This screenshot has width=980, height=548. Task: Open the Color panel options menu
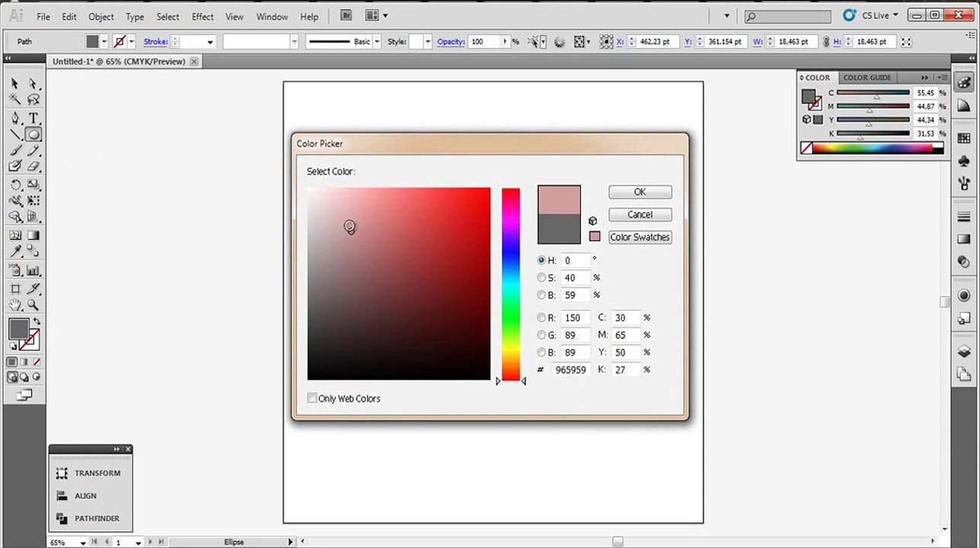pos(943,78)
